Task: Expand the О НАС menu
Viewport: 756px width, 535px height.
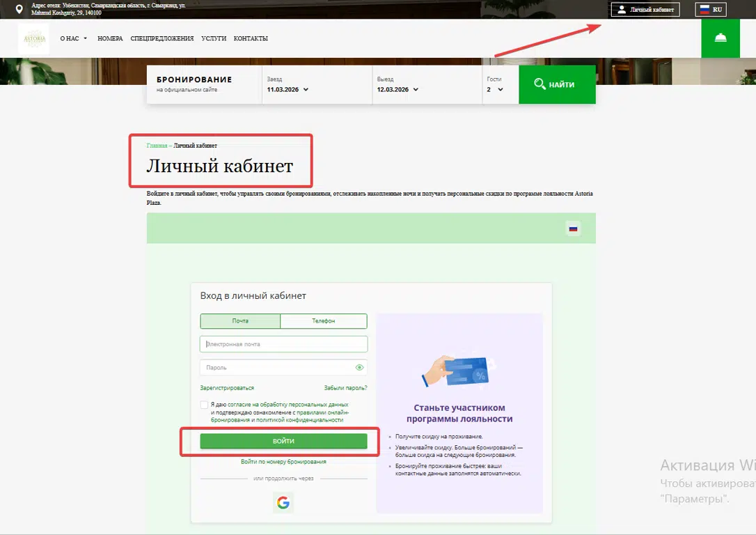Action: (73, 39)
